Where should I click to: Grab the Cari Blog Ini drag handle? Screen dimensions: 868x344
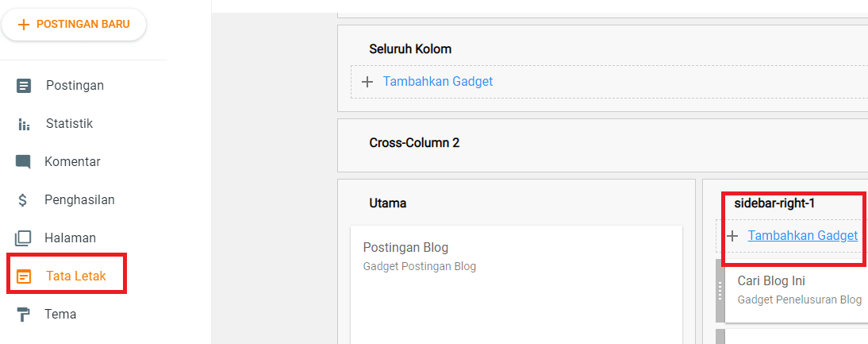tap(720, 292)
